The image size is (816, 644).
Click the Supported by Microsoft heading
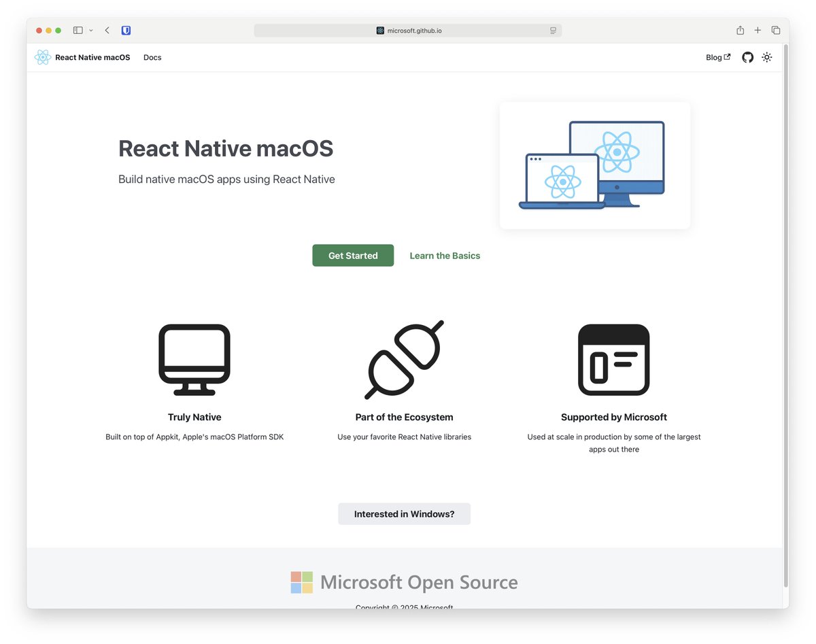click(614, 417)
